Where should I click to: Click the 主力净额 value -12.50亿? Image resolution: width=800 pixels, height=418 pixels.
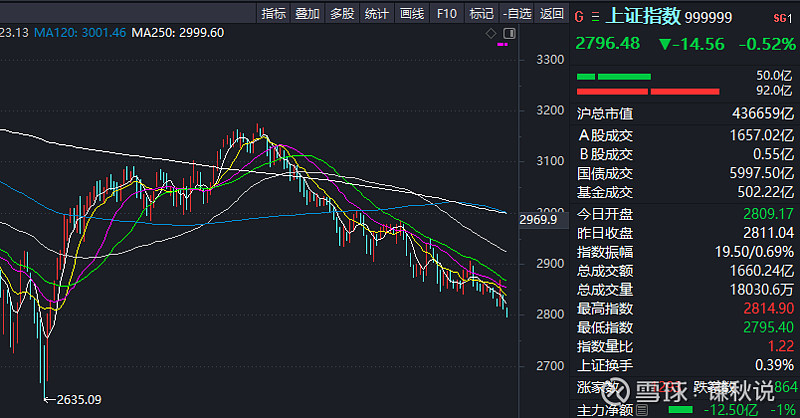point(731,410)
